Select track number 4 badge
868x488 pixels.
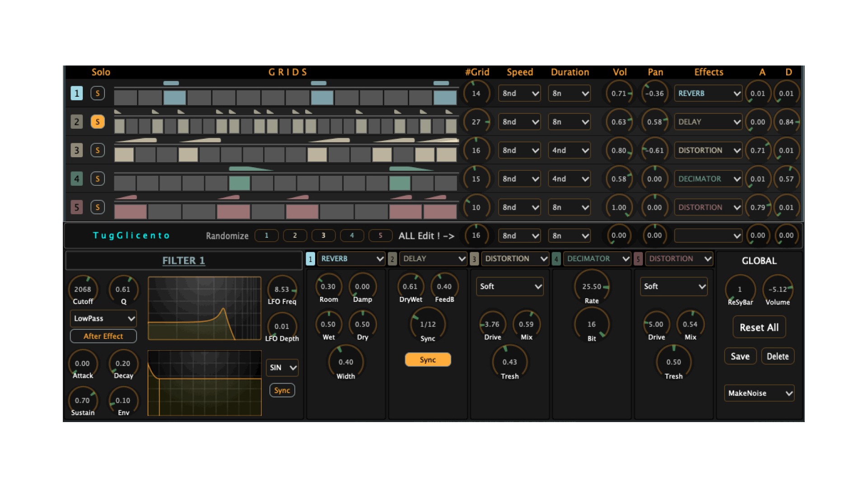[76, 178]
